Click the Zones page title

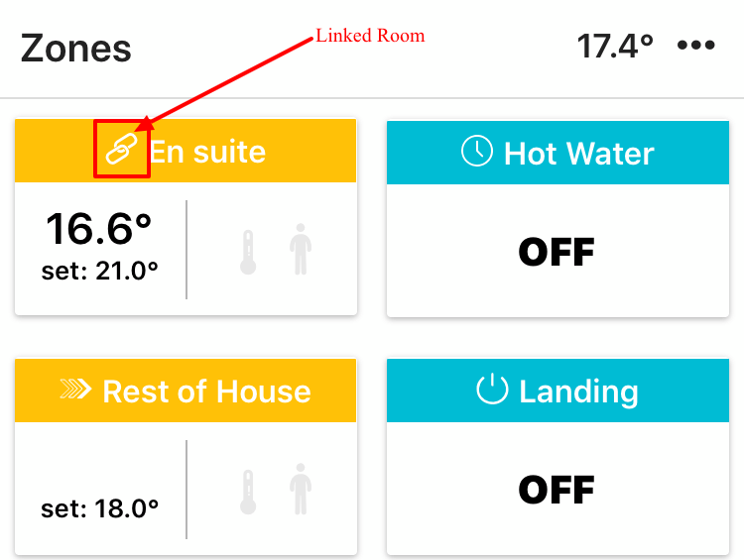click(76, 49)
